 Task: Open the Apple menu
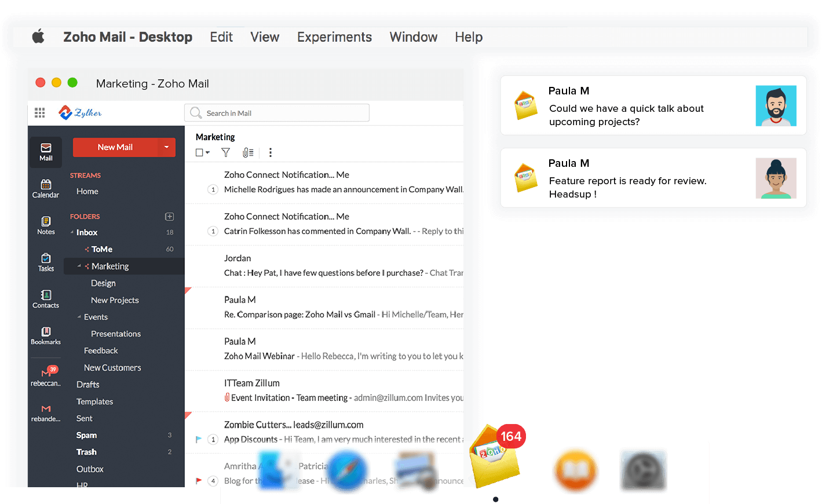pos(38,37)
